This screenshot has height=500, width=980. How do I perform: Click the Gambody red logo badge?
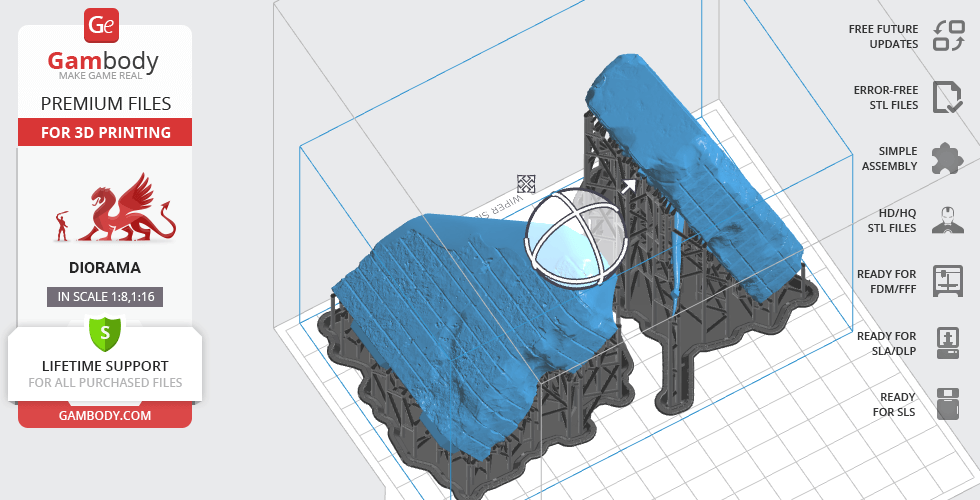102,23
